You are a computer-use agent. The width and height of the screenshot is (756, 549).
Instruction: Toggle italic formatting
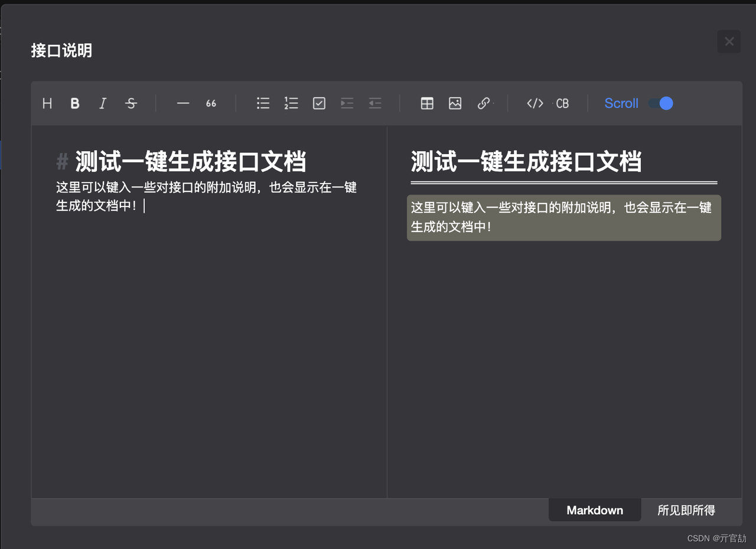(x=103, y=103)
